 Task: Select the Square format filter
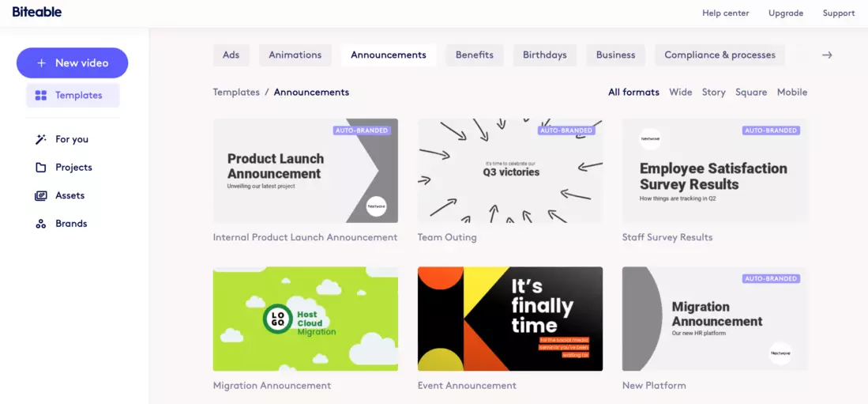pyautogui.click(x=750, y=93)
